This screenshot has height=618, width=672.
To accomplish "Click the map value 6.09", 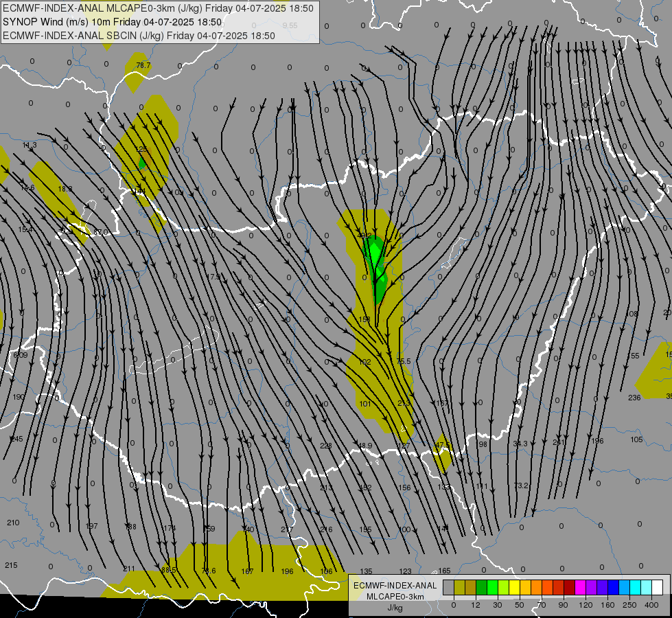I will (20, 355).
